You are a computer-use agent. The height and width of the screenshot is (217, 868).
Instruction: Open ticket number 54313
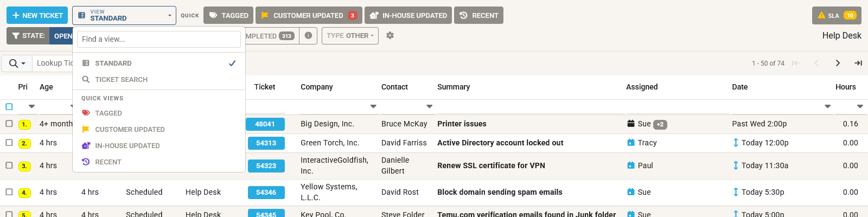265,143
